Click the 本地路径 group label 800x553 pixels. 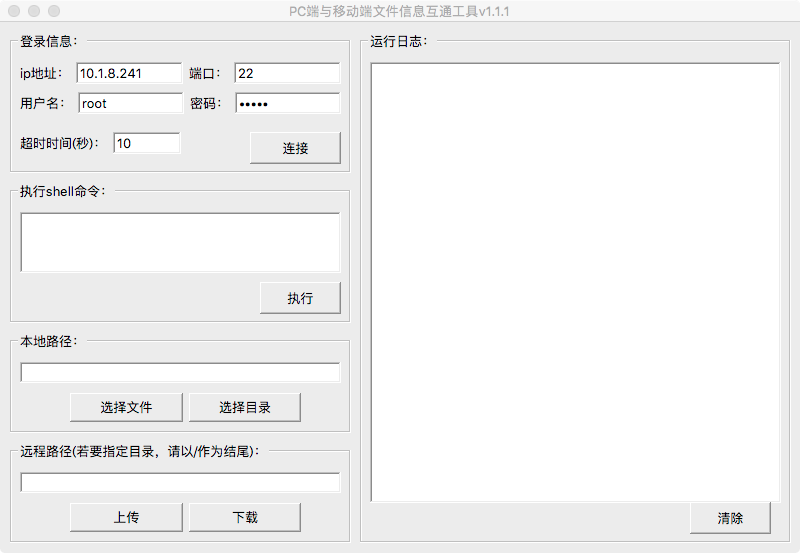click(x=49, y=341)
